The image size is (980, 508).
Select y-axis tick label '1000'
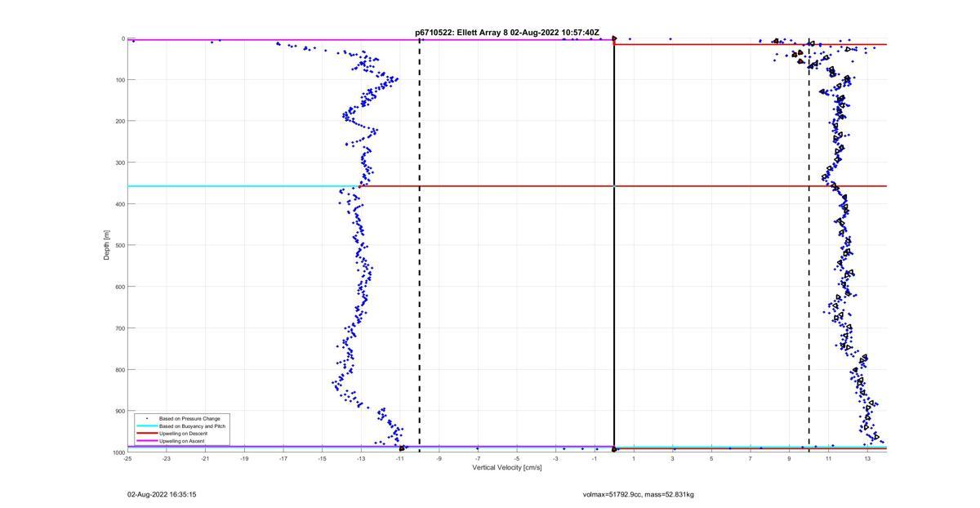point(118,452)
